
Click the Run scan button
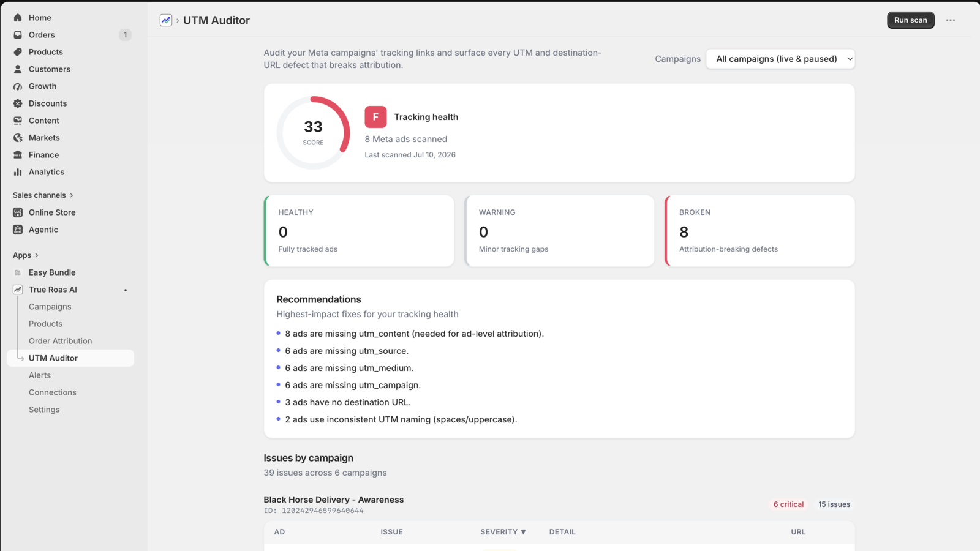point(910,20)
